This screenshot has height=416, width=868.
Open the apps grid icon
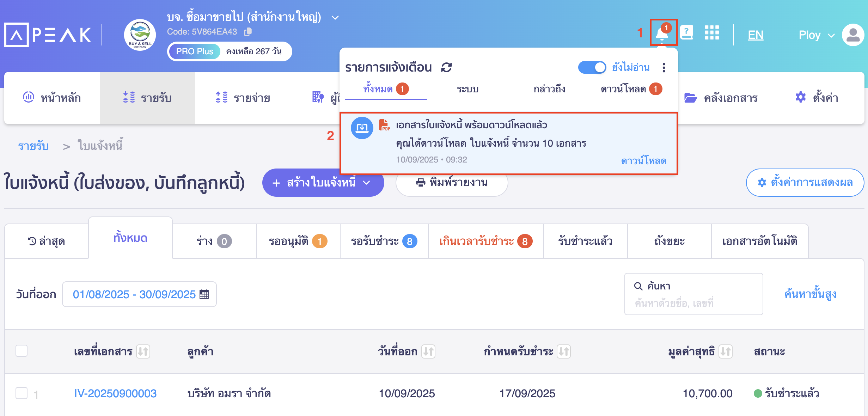tap(711, 33)
